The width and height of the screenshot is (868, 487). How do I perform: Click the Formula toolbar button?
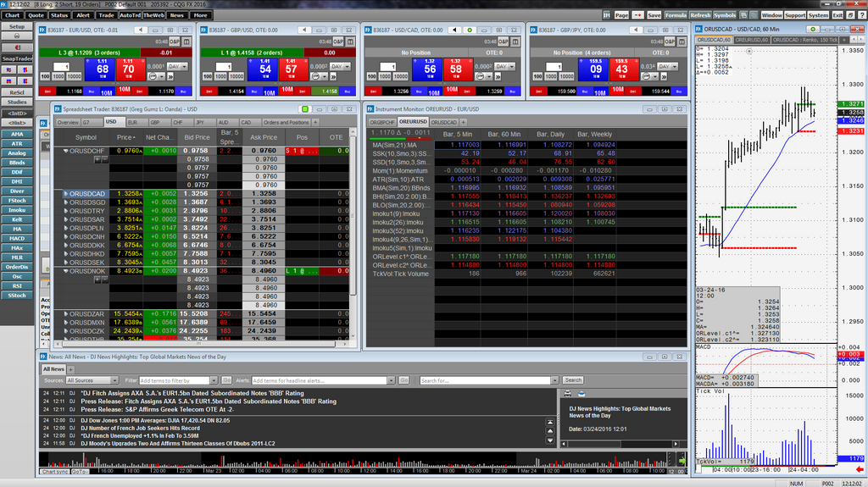coord(676,15)
